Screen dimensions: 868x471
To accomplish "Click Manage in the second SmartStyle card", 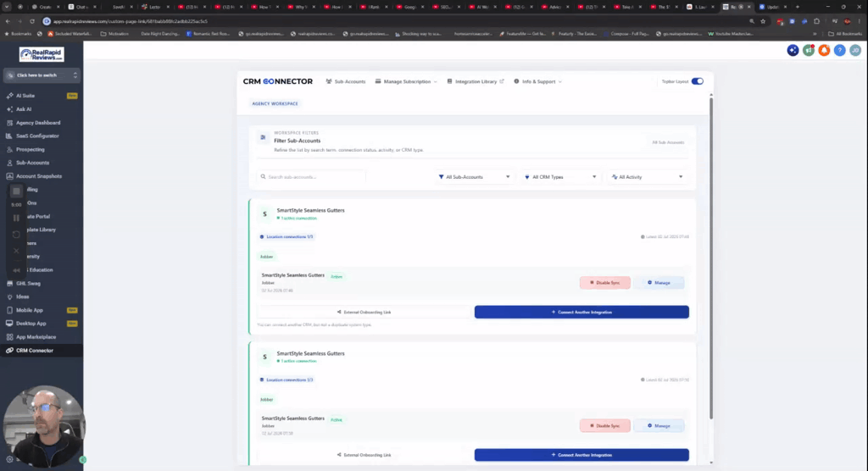I will [x=659, y=425].
